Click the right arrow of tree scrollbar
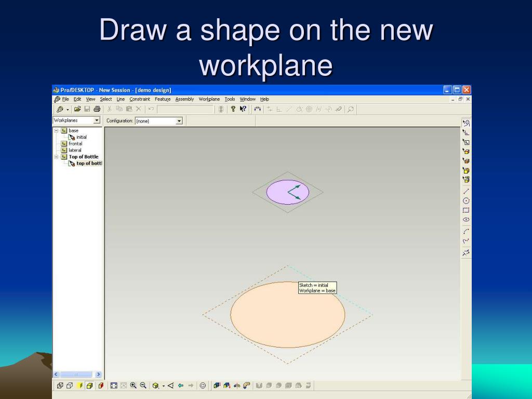Viewport: 532px width, 399px height. (98, 374)
